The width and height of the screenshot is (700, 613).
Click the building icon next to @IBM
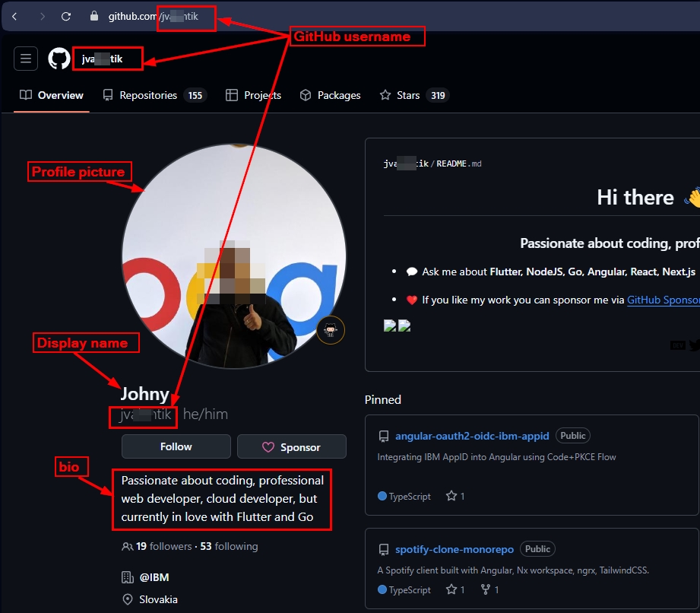(128, 576)
